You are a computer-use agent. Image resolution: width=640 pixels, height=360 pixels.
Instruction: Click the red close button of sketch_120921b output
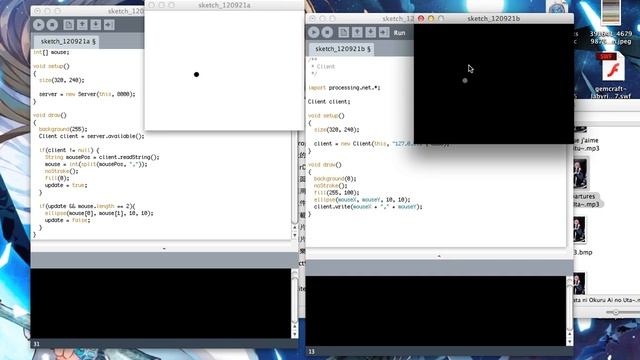[421, 18]
